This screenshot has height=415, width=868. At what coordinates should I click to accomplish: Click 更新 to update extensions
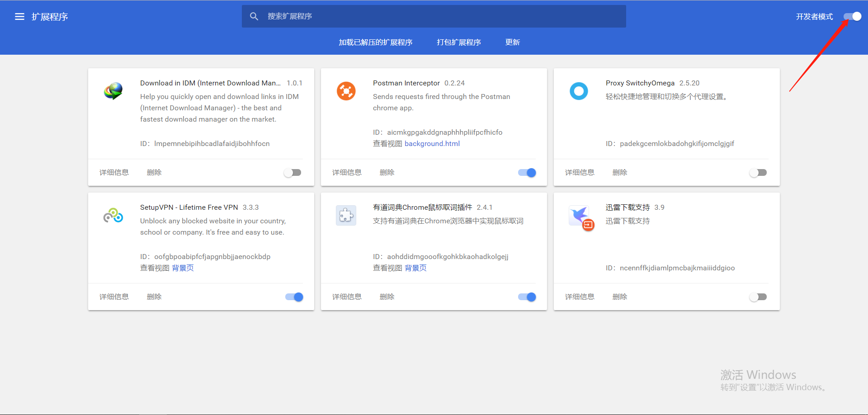point(512,42)
